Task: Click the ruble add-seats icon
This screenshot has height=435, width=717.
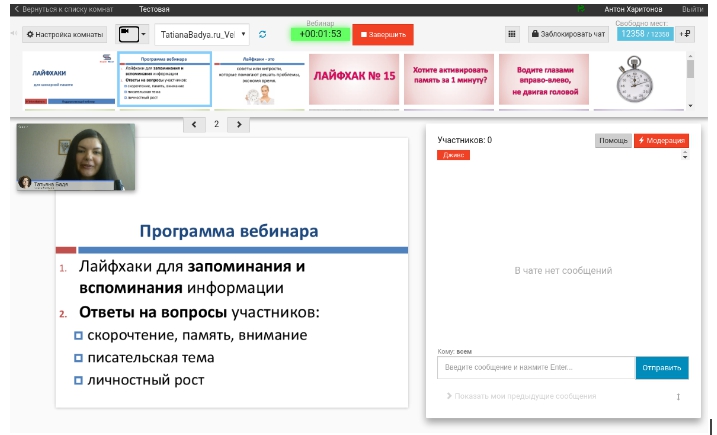Action: (686, 34)
